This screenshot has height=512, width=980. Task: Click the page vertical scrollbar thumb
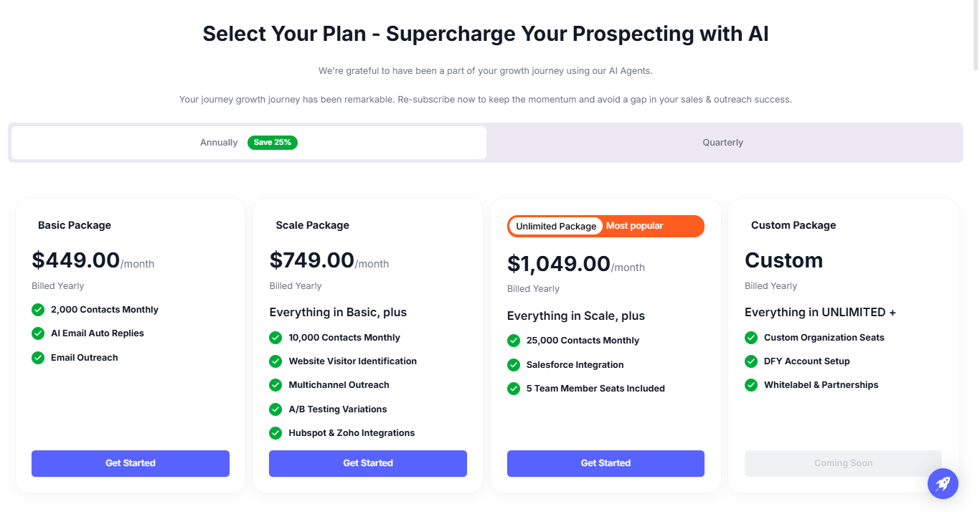point(974,36)
